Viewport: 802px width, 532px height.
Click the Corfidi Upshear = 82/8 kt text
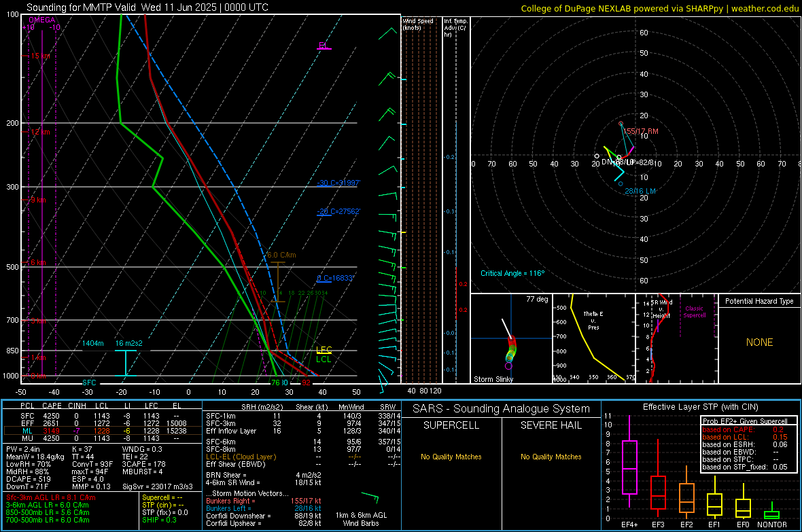[x=264, y=523]
